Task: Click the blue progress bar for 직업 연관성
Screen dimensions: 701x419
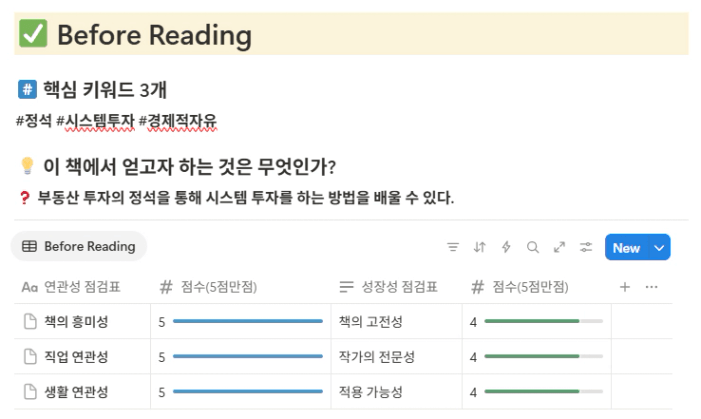Action: pos(248,356)
